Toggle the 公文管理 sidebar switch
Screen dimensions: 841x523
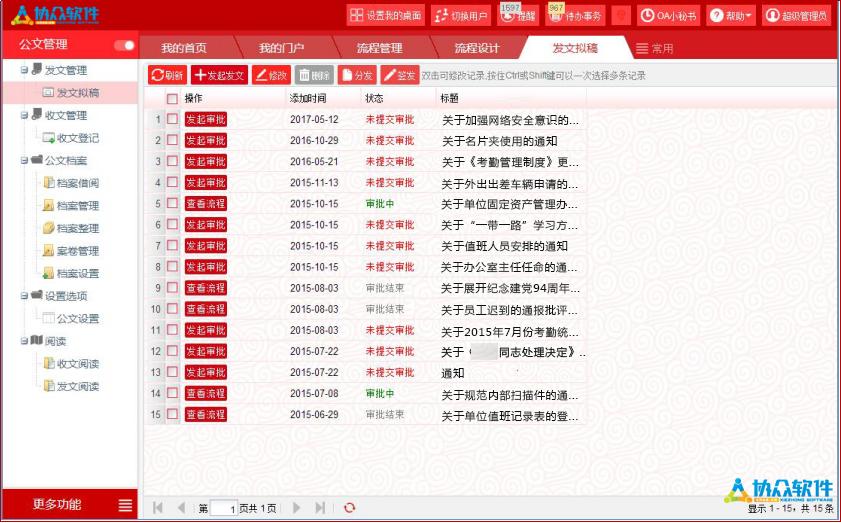(x=124, y=45)
